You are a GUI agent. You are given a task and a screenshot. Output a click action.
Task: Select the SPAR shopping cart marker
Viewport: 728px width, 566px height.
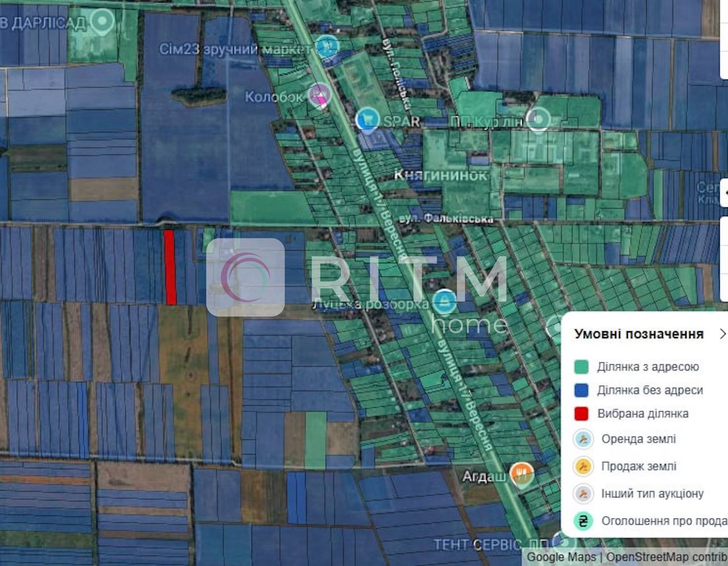tap(367, 120)
